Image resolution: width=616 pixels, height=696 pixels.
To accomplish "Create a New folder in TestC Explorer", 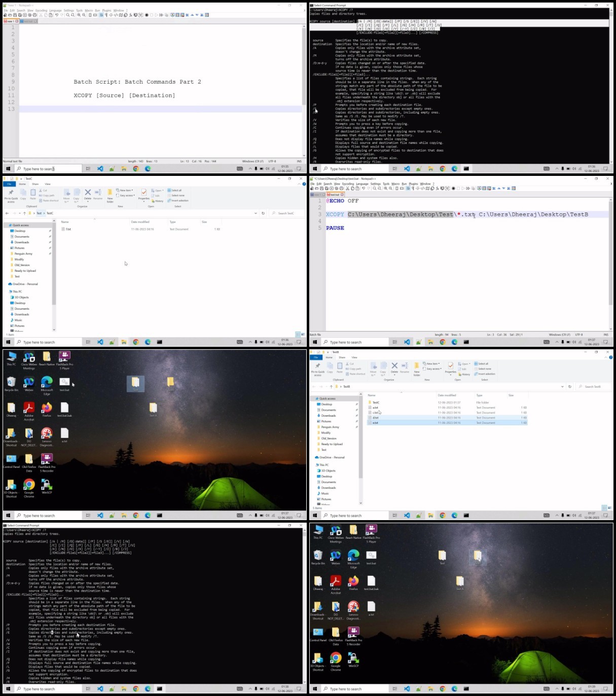I will click(x=110, y=196).
